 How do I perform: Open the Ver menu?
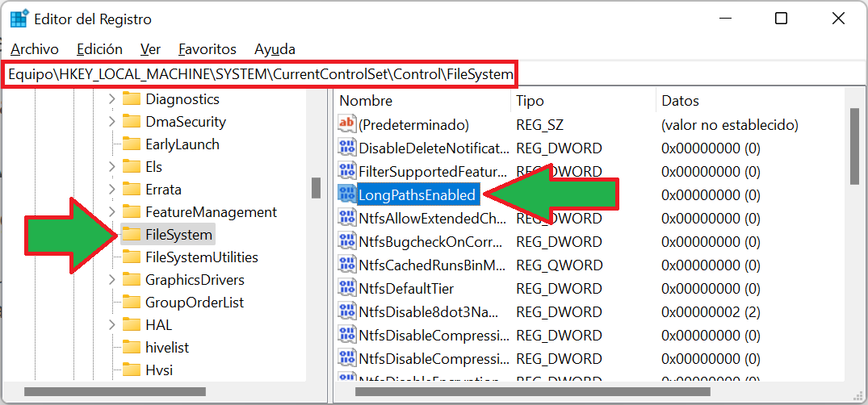pos(150,48)
